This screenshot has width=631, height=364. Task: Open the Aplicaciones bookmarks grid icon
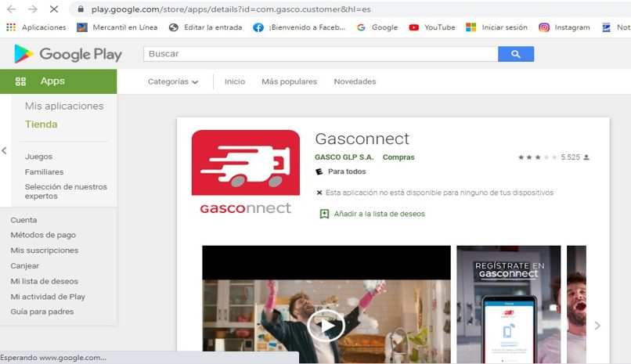click(11, 27)
